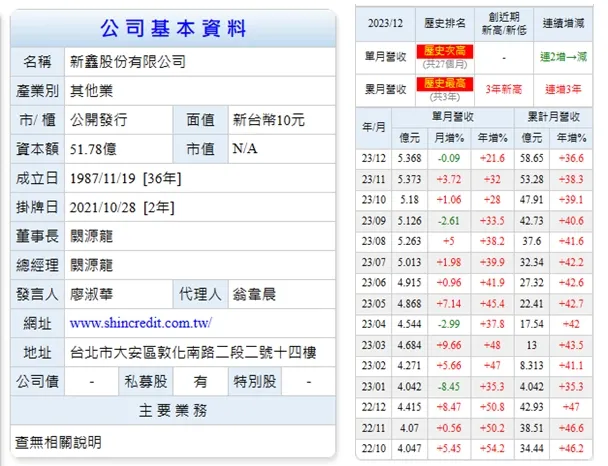Viewport: 608px width, 466px height.
Task: Select 私募股 value 有
Action: [x=200, y=381]
